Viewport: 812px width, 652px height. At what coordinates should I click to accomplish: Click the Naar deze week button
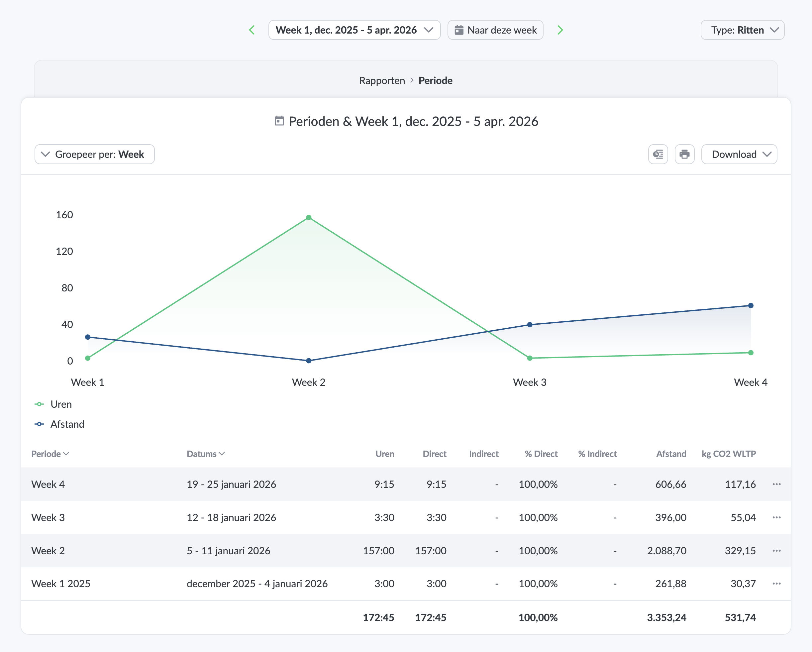495,30
